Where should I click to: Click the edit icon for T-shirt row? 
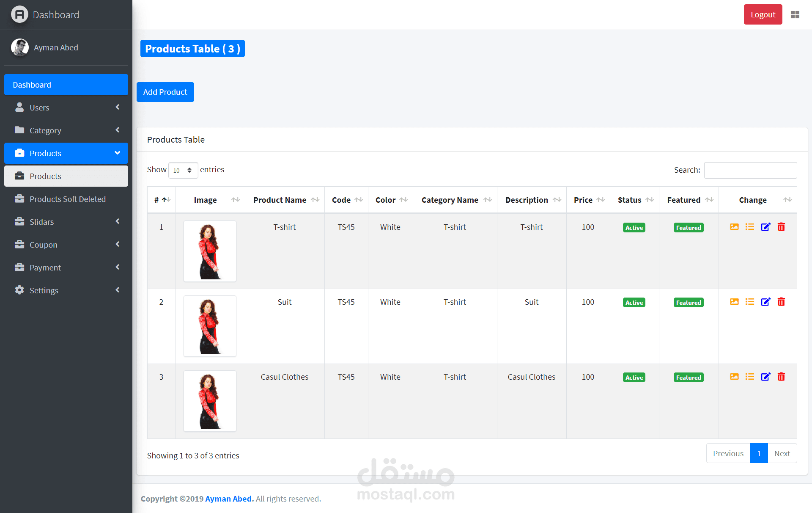click(765, 227)
